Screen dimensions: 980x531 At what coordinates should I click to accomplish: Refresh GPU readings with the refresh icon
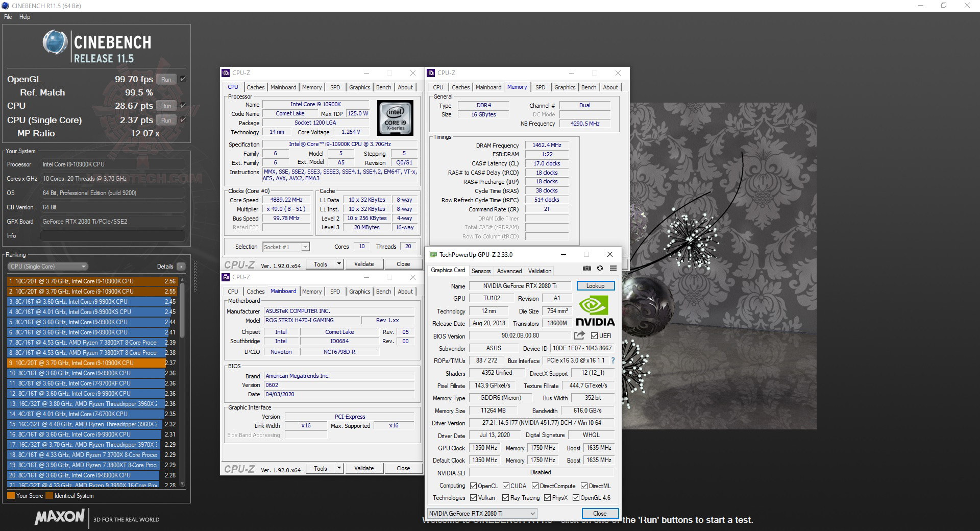(600, 269)
